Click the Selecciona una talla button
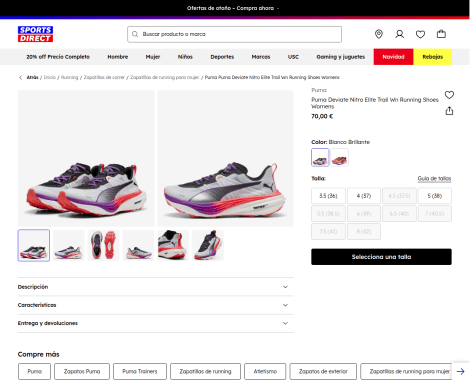 (381, 257)
